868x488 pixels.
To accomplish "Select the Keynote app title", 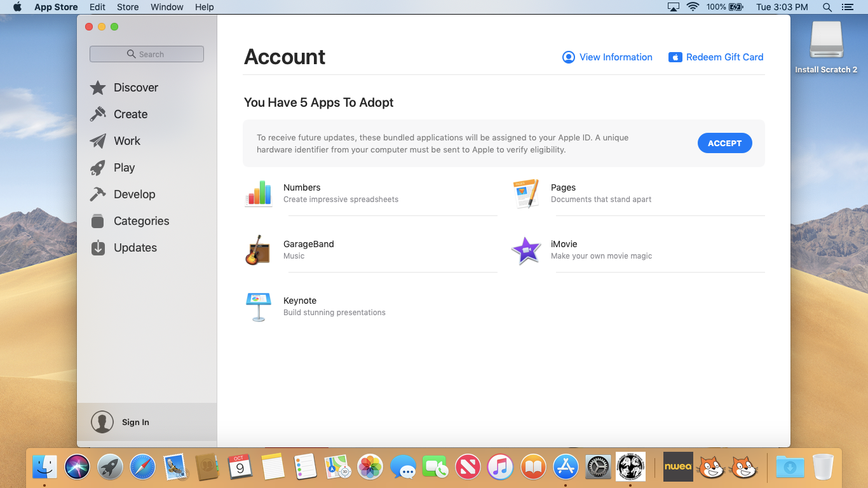I will coord(300,301).
